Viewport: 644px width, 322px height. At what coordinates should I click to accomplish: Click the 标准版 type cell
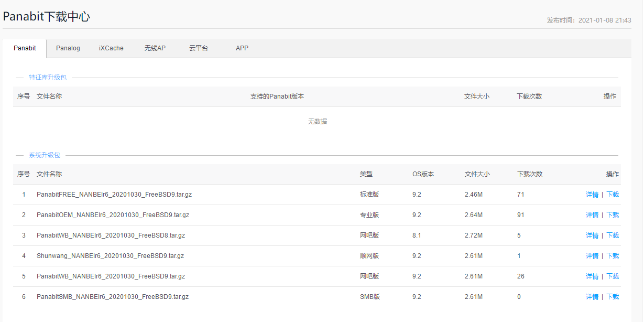(x=369, y=195)
